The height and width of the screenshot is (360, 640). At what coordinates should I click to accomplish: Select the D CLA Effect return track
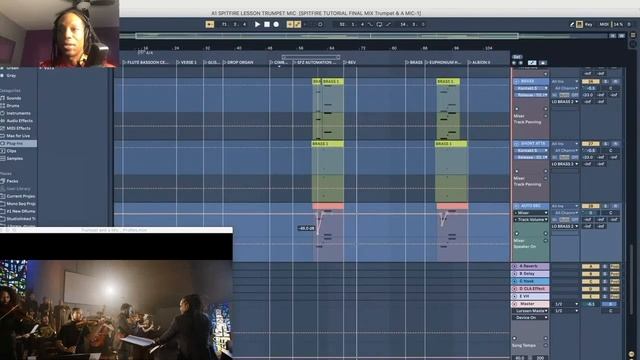[x=530, y=289]
